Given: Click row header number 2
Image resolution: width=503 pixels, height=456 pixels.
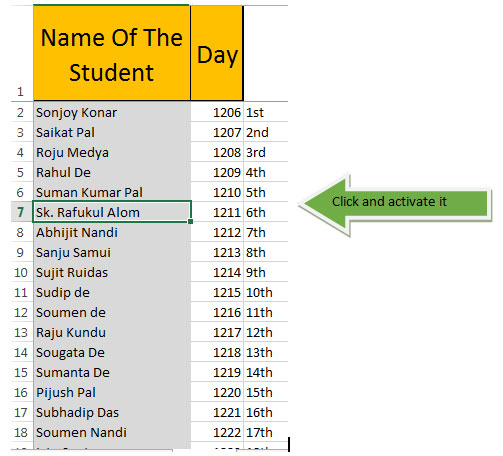Looking at the screenshot, I should 21,112.
